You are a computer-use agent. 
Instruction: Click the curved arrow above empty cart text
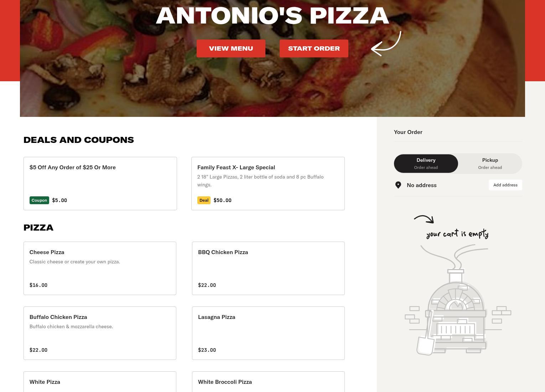pyautogui.click(x=424, y=219)
